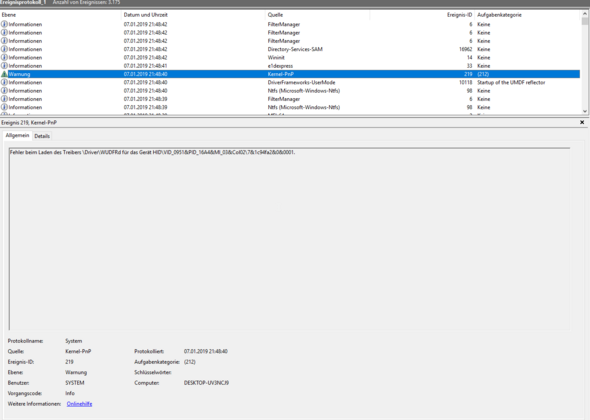
Task: Select the Ntfs event with ID 98 at 21:48:40
Action: [290, 91]
